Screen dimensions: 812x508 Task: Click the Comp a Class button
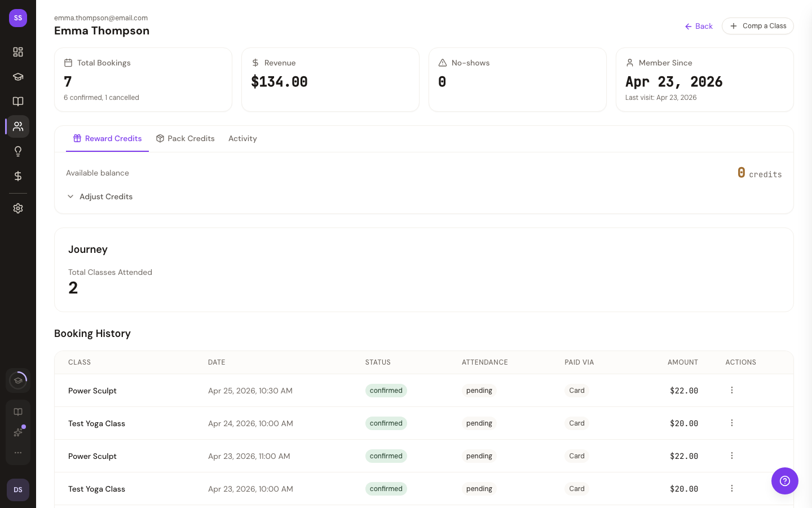click(x=757, y=26)
